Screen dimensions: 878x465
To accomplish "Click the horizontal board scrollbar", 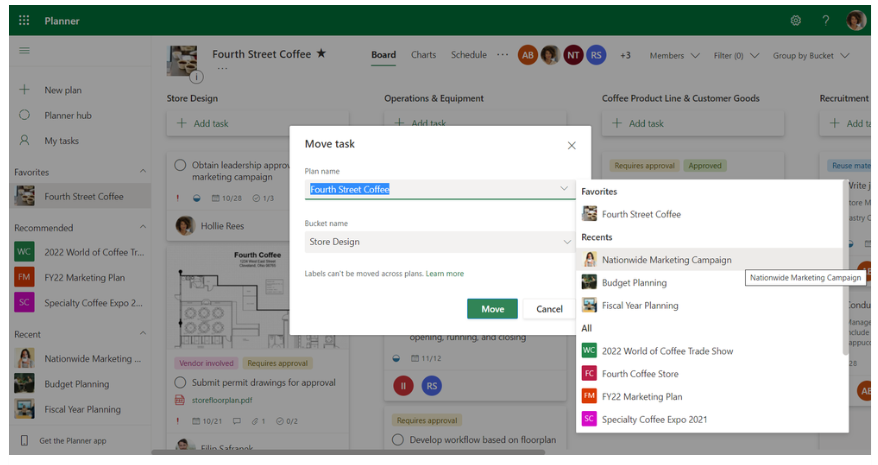I will [348, 452].
